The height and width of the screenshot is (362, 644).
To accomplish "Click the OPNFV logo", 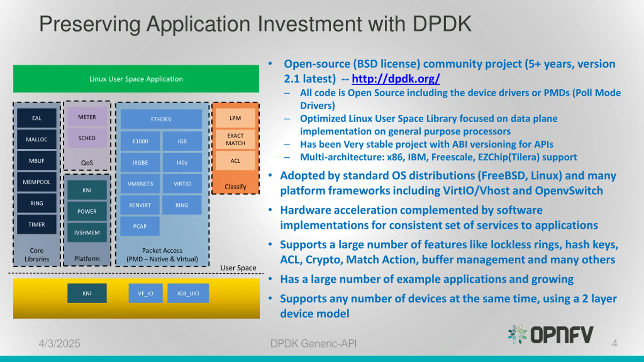I will pos(550,335).
